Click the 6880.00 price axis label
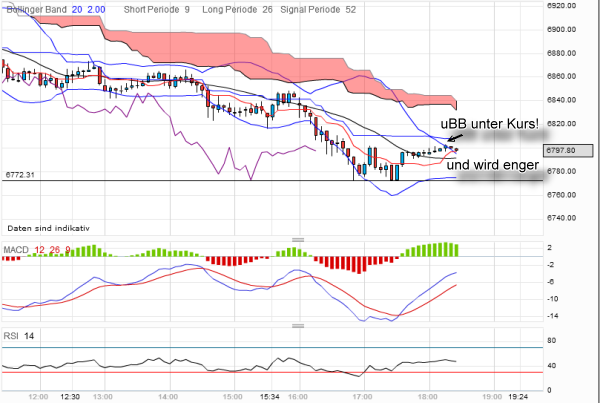 pos(562,53)
